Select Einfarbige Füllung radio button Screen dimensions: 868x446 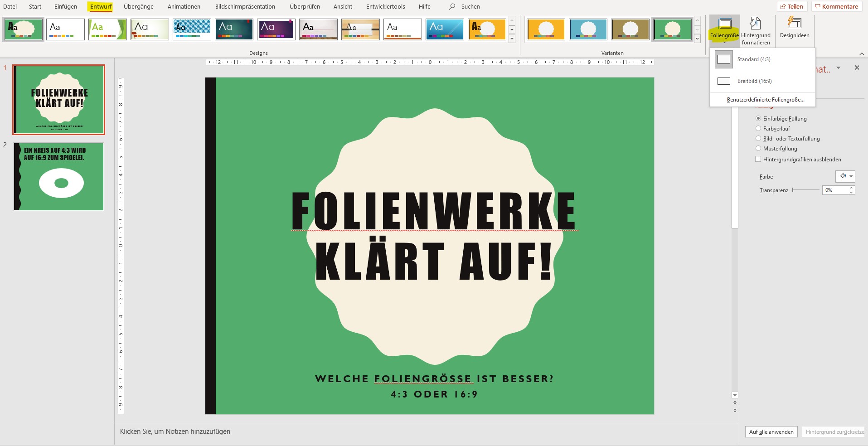(x=758, y=118)
